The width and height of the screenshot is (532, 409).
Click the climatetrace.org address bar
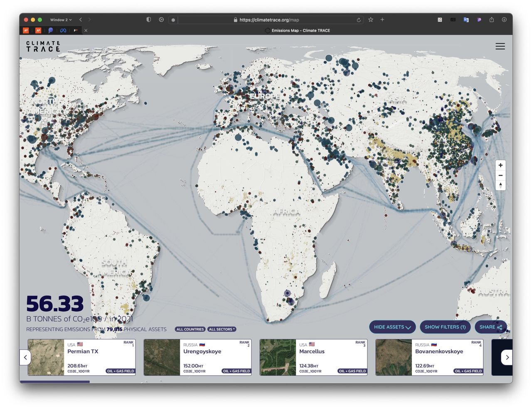(x=269, y=20)
